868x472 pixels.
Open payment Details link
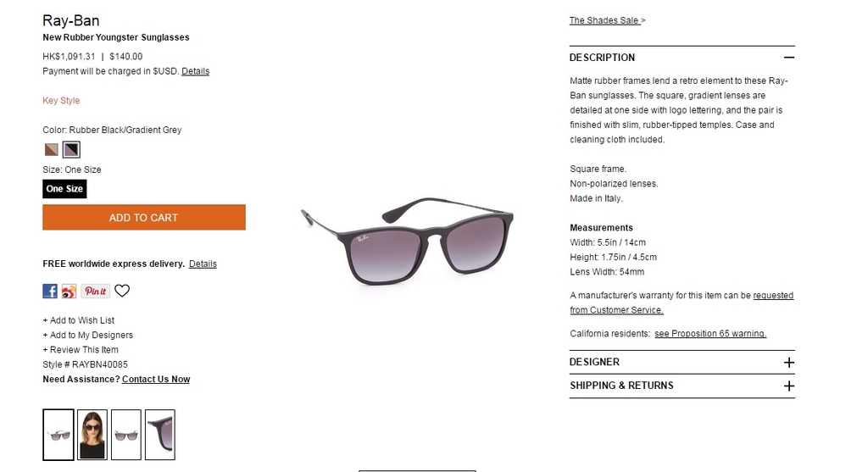pyautogui.click(x=196, y=71)
